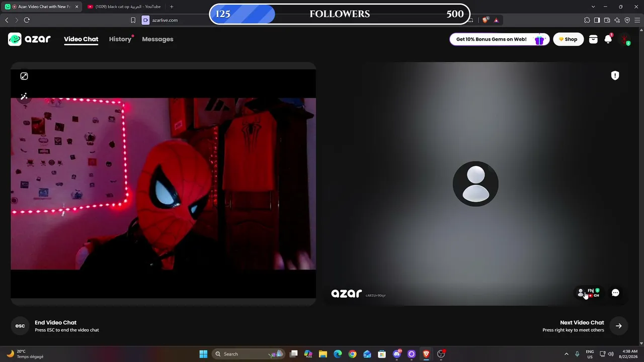This screenshot has width=644, height=362.
Task: Open Task View on the taskbar
Action: [x=294, y=354]
